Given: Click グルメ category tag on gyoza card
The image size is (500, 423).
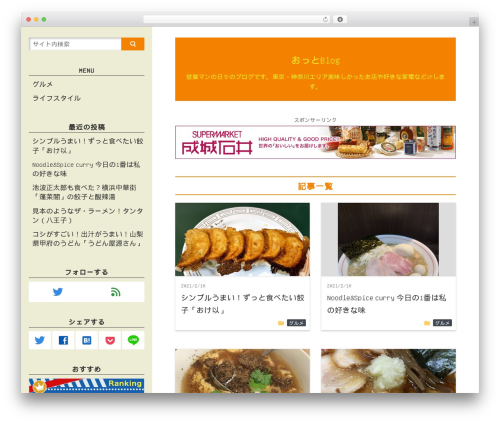Looking at the screenshot, I should (x=296, y=323).
